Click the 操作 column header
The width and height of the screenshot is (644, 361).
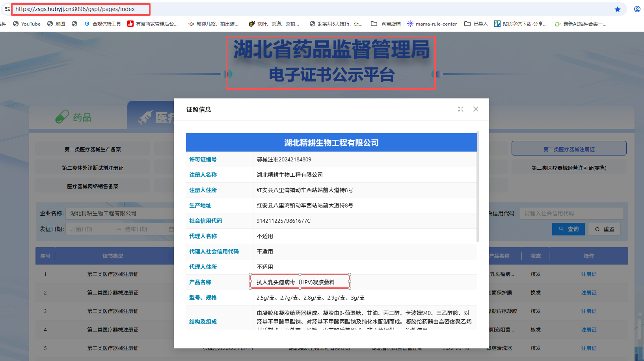pyautogui.click(x=589, y=256)
